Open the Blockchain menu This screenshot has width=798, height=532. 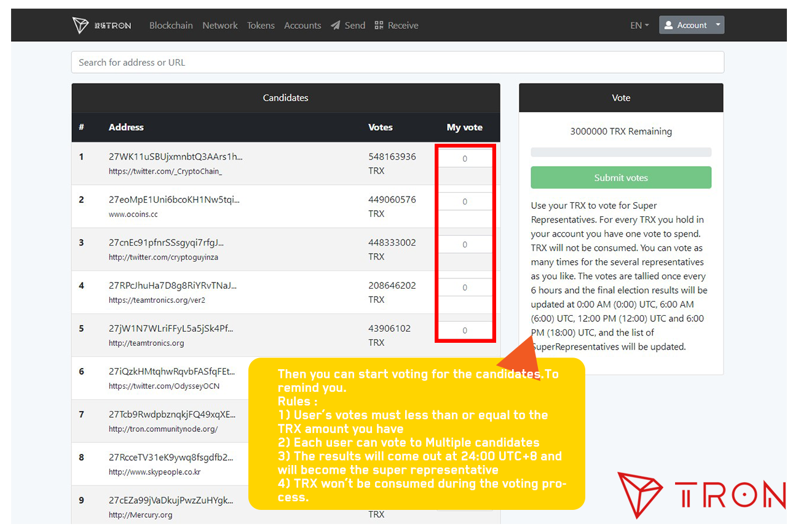coord(171,25)
